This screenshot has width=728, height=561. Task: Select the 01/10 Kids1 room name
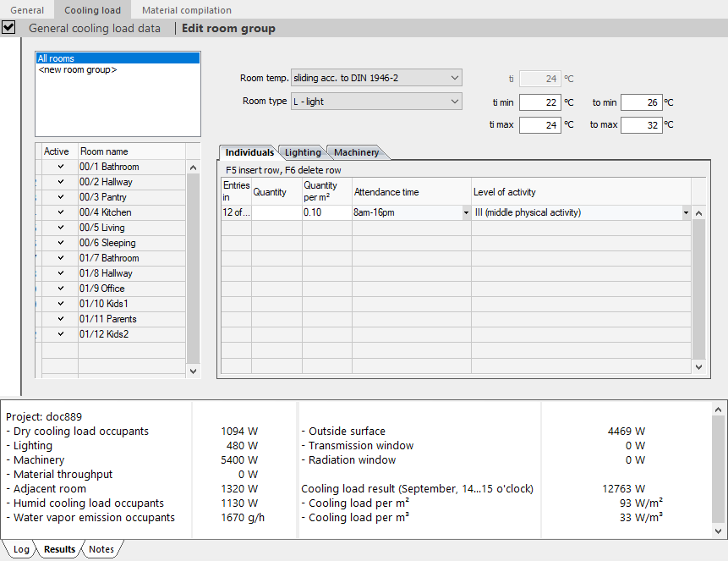coord(103,304)
